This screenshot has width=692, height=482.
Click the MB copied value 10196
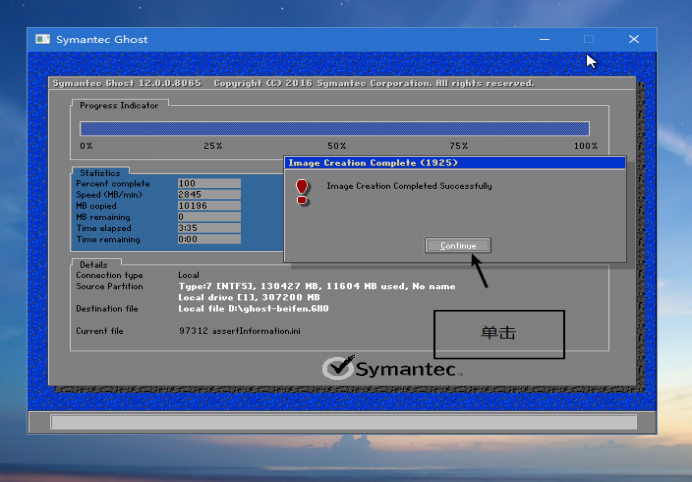[x=209, y=206]
